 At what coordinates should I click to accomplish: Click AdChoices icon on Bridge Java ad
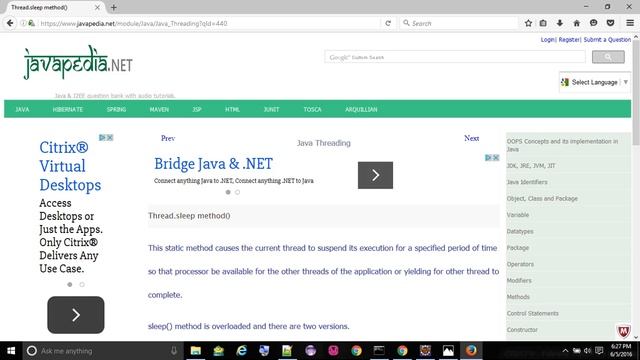click(488, 158)
